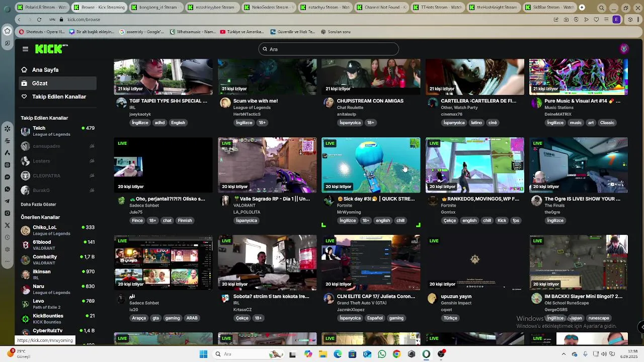Open upuzun yayın stream title

456,297
